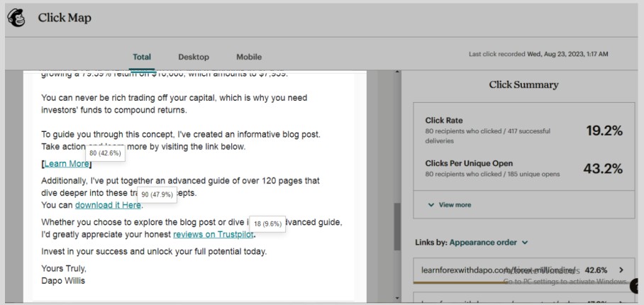Click the email preview scrollbar thumb
This screenshot has width=644, height=305.
pyautogui.click(x=397, y=226)
